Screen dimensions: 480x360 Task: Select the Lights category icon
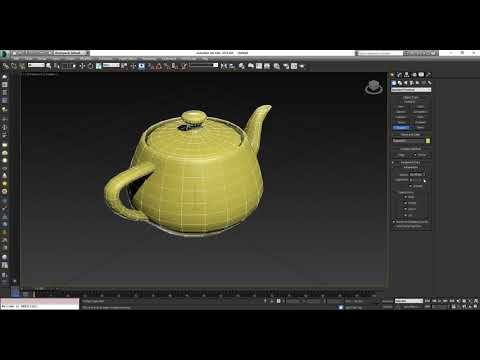(406, 83)
